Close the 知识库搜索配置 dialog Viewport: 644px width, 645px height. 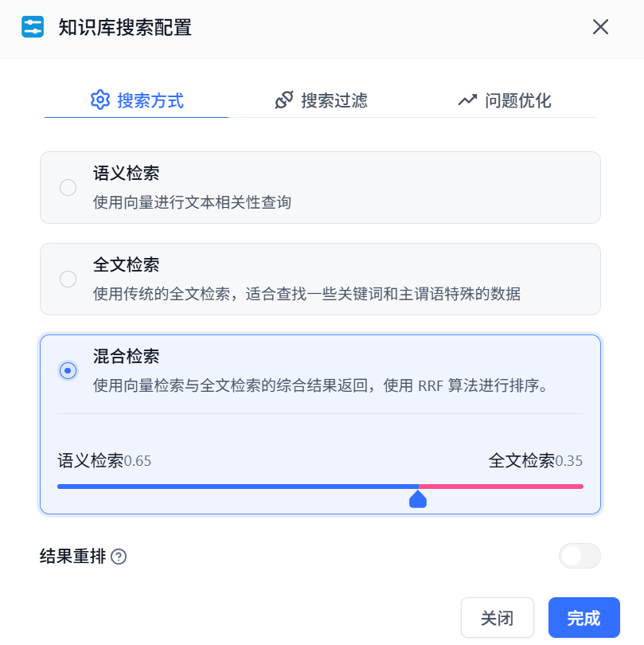point(600,27)
